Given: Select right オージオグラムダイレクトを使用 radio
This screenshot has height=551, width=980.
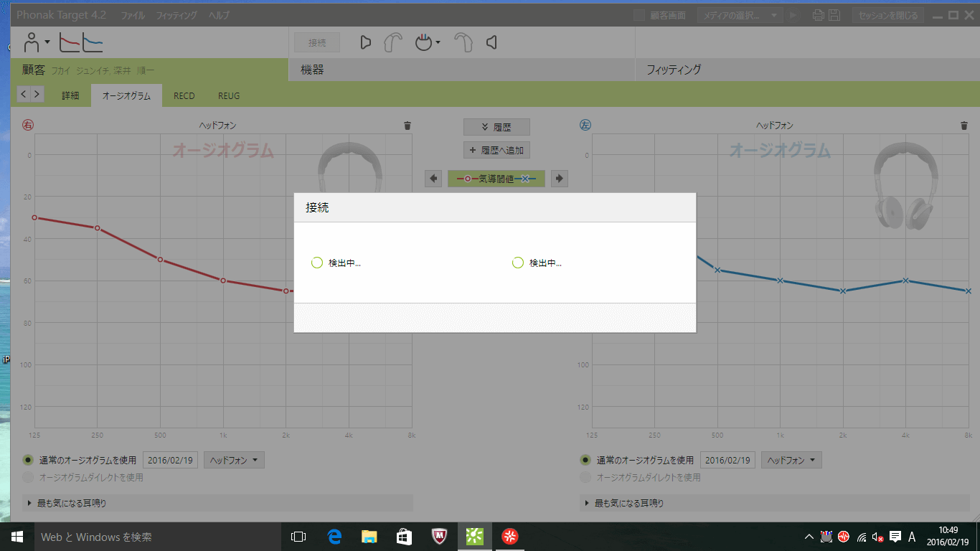Looking at the screenshot, I should coord(28,477).
